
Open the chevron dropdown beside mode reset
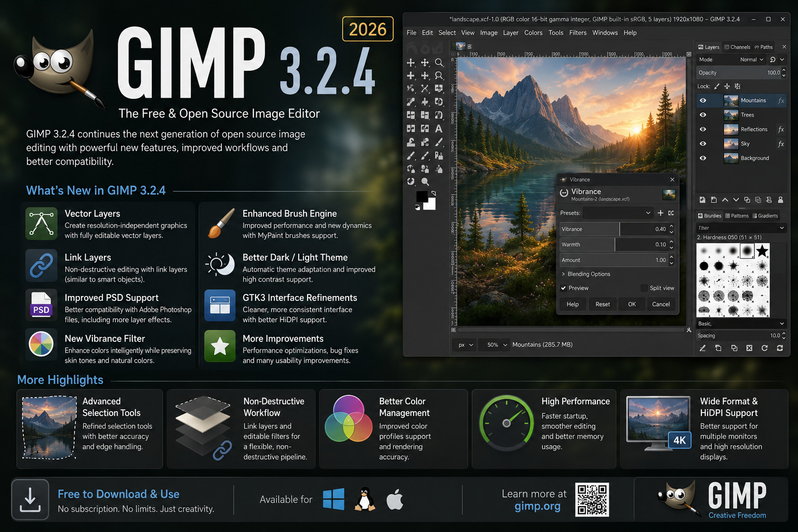[x=782, y=60]
